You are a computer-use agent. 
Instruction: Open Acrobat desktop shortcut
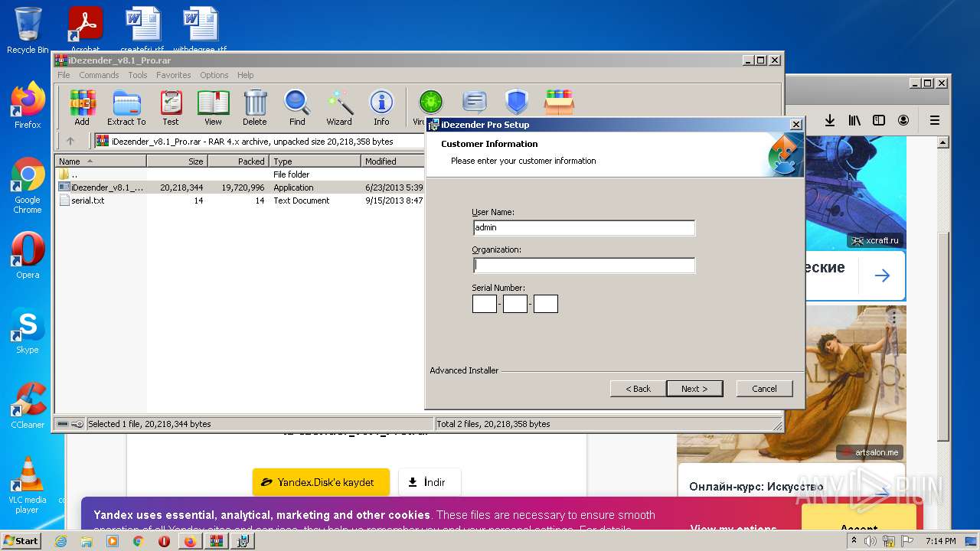pos(86,29)
